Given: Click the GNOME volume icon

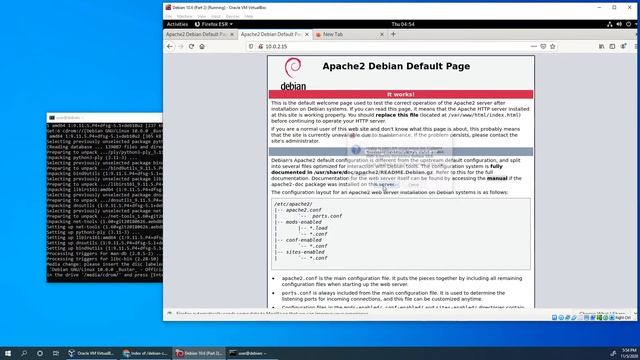Looking at the screenshot, I should pos(619,24).
